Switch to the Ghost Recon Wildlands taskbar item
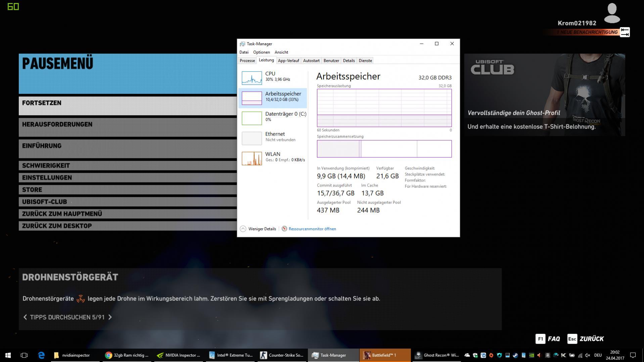The width and height of the screenshot is (644, 362). (437, 355)
